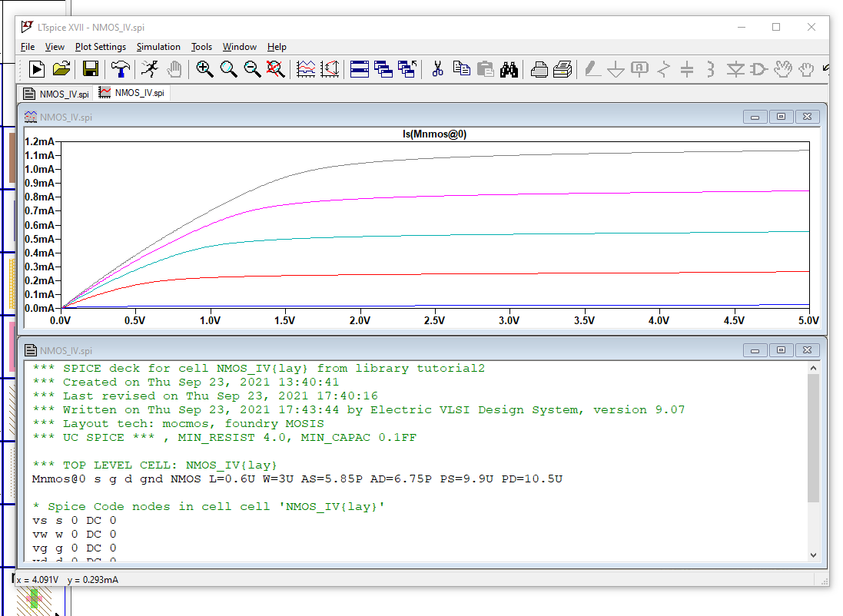Open the Plot Settings menu

[x=100, y=47]
